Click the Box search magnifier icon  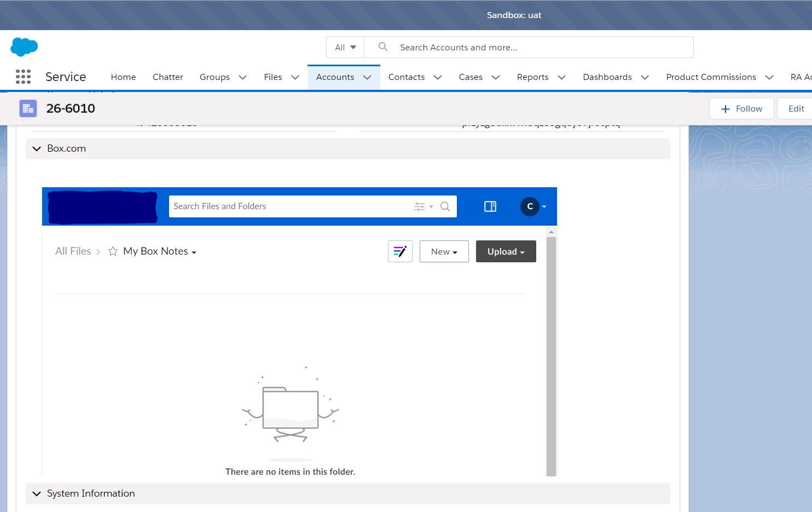(445, 206)
